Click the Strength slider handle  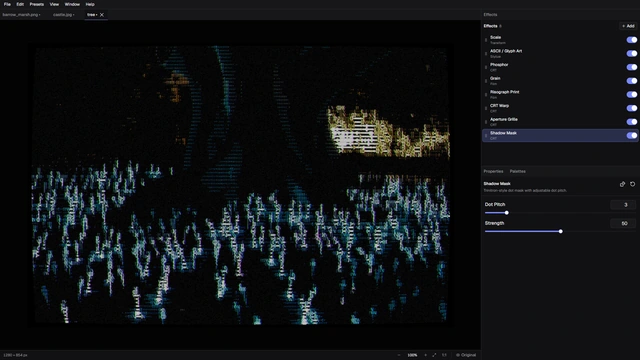[x=560, y=231]
